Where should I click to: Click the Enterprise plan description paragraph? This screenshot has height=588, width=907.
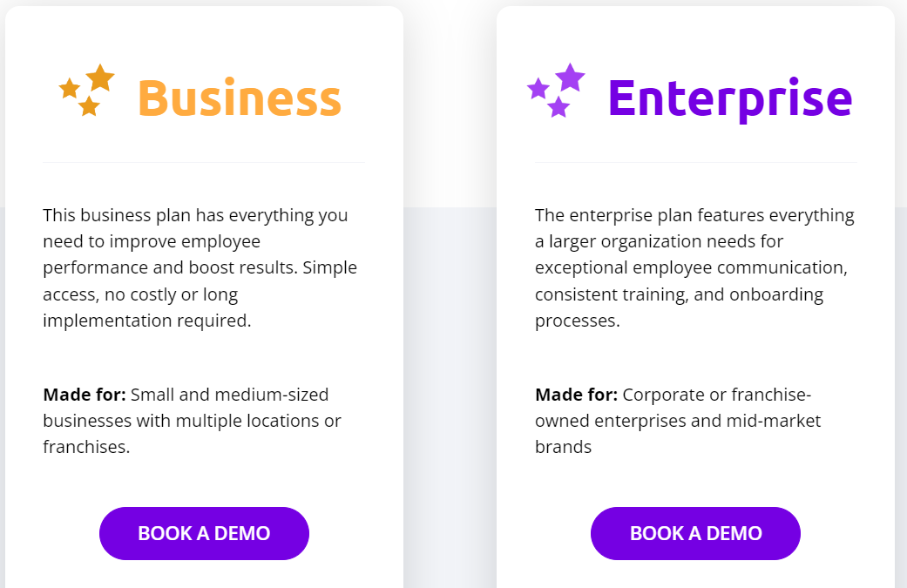tap(694, 267)
